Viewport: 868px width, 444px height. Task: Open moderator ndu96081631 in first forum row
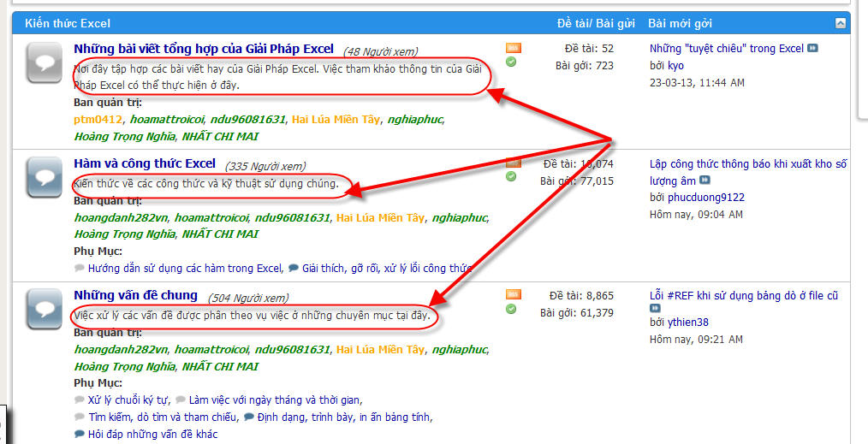tap(247, 120)
